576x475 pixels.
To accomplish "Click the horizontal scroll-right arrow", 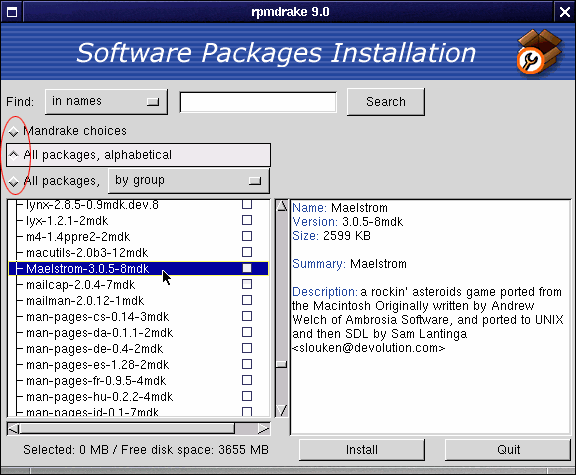I will [263, 429].
